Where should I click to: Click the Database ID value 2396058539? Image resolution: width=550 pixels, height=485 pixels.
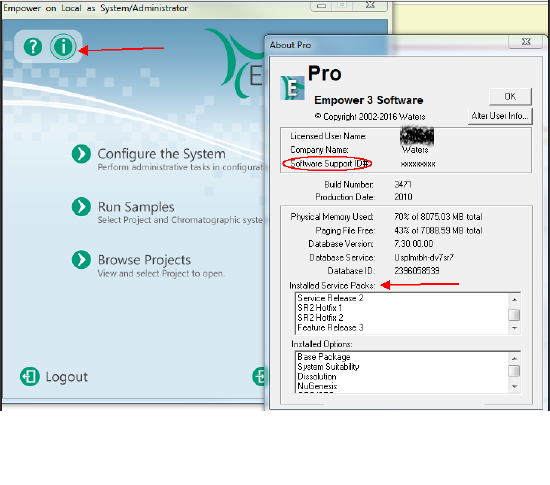[x=417, y=271]
